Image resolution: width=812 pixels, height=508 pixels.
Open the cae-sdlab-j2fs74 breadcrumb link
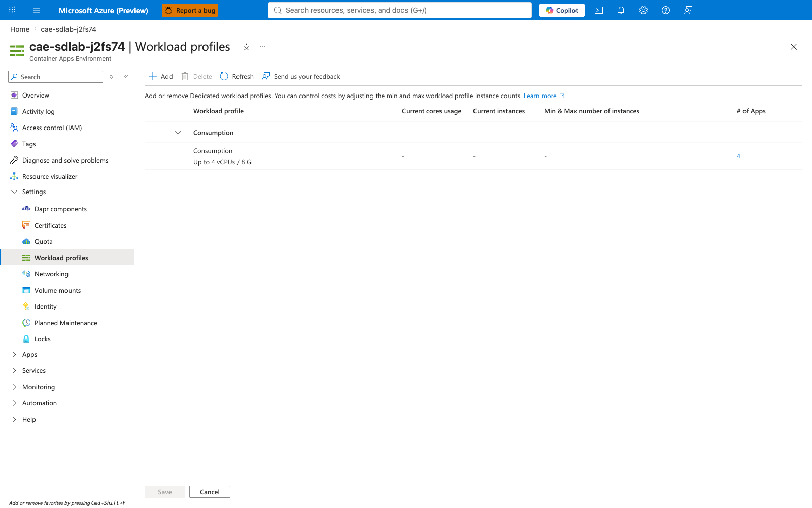[x=69, y=29]
